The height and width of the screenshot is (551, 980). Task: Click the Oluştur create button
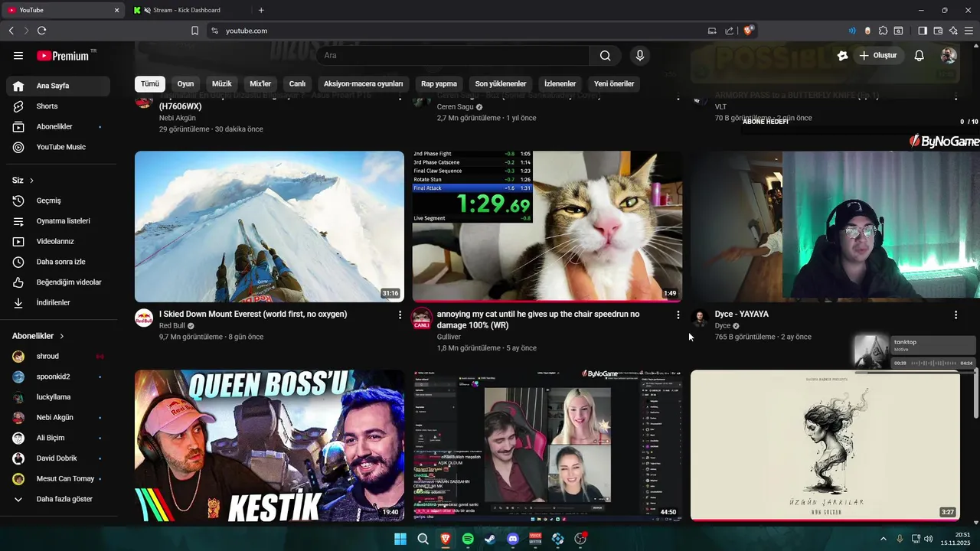(x=877, y=56)
